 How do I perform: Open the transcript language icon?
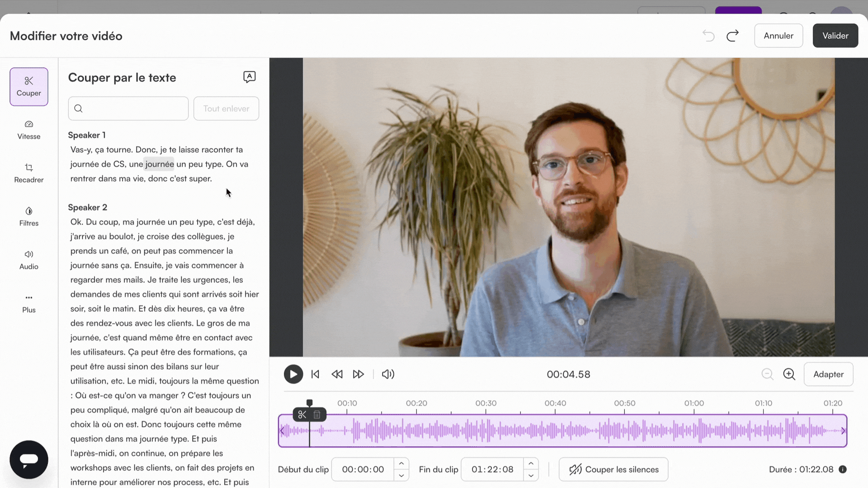tap(249, 77)
